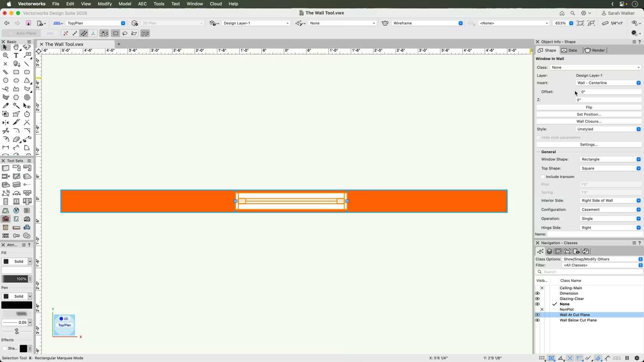Open the Configuration Casement dropdown
644x362 pixels.
click(609, 210)
